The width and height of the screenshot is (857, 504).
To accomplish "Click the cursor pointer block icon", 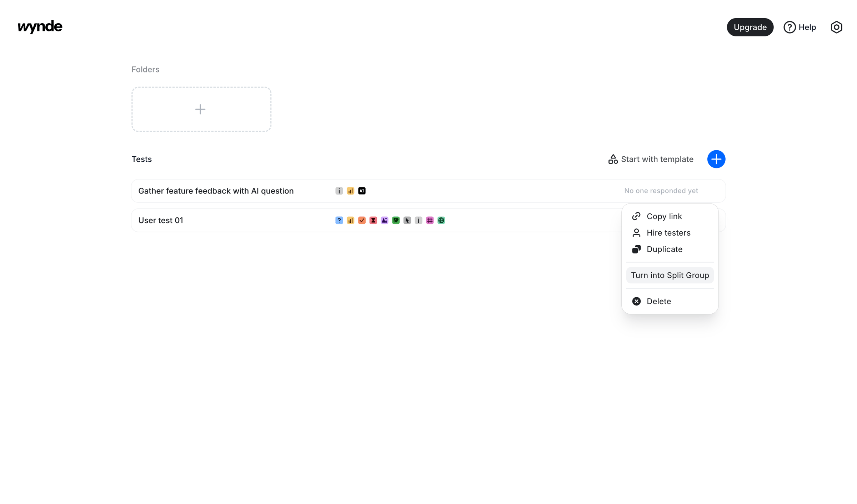I will coord(407,220).
